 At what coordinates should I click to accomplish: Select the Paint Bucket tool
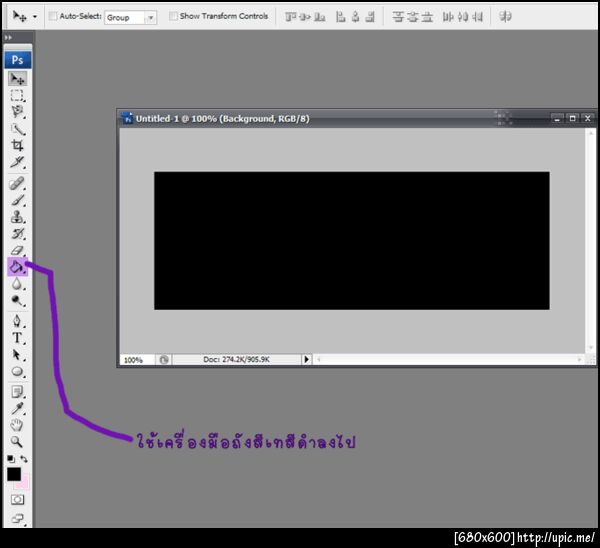(17, 267)
